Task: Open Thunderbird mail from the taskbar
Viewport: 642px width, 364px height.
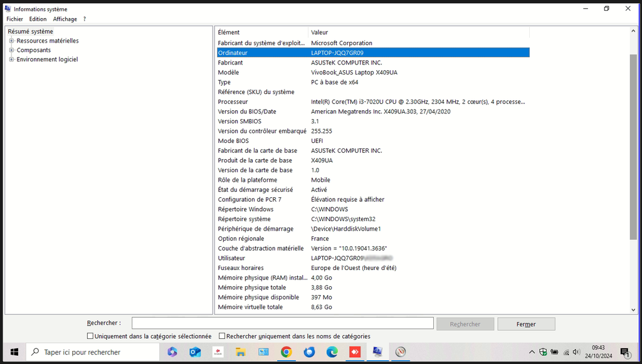Action: tap(309, 351)
